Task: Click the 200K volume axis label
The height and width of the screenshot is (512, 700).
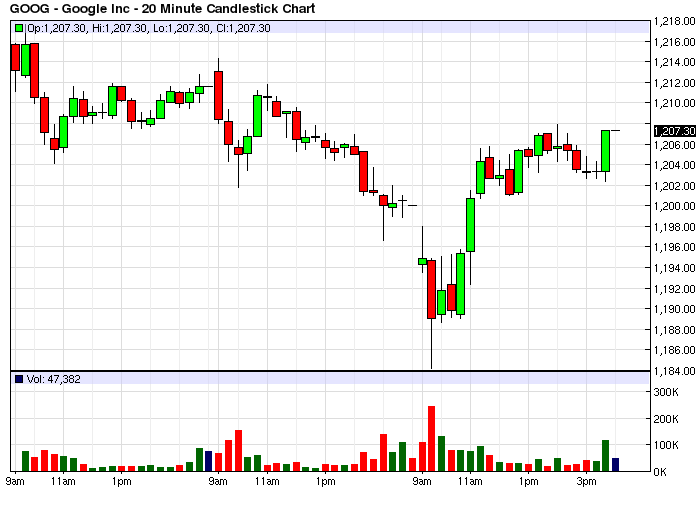Action: pos(666,419)
